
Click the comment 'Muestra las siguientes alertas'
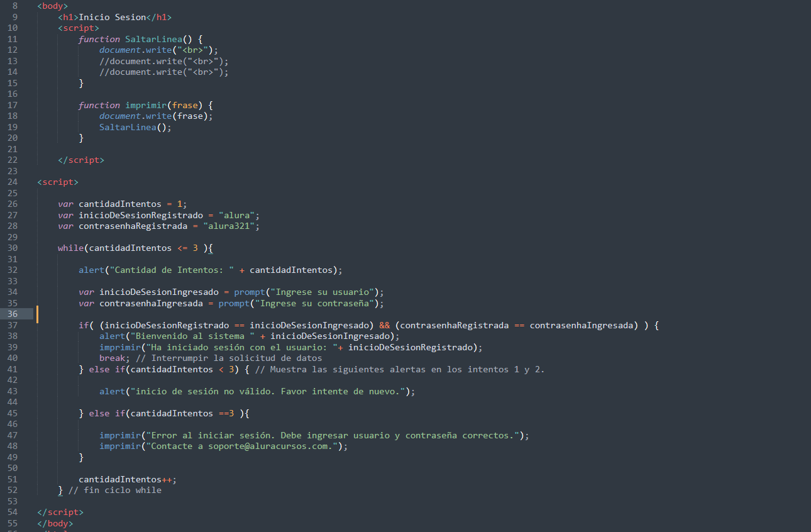click(x=346, y=369)
